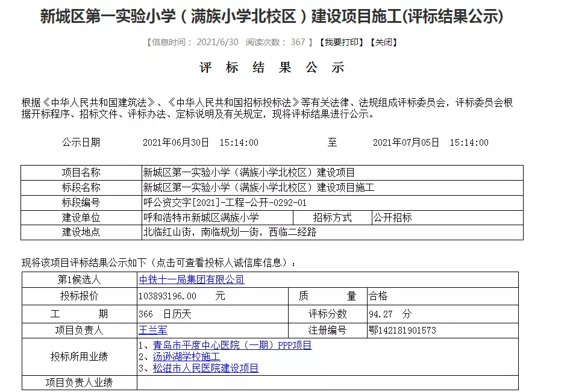Screen dimensions: 567x392
Task: Click the 关闭 close link
Action: pos(383,42)
